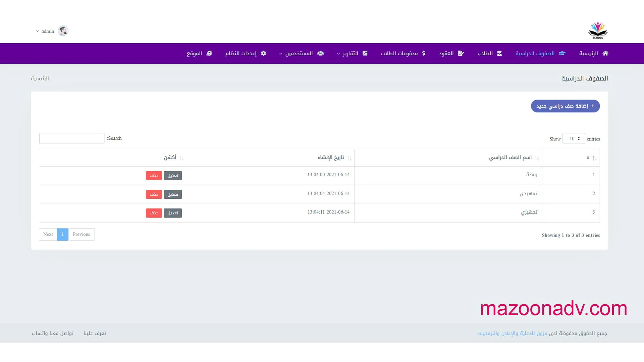
Task: Click the home icon in navbar
Action: click(x=605, y=53)
